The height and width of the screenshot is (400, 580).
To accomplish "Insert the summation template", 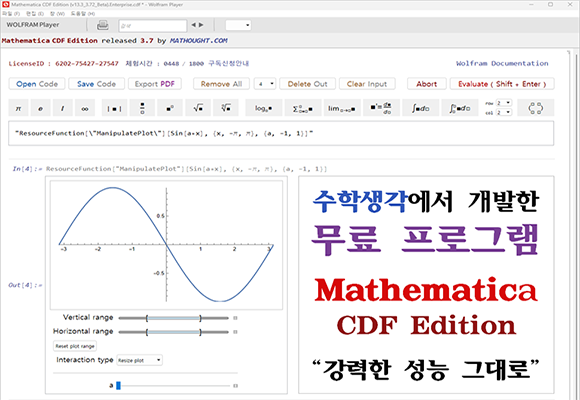I will (303, 108).
